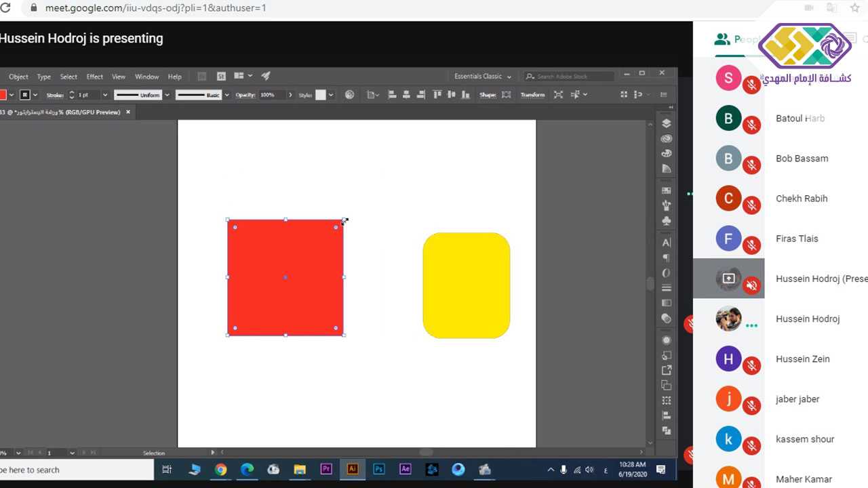Open the Layers panel icon

(666, 123)
